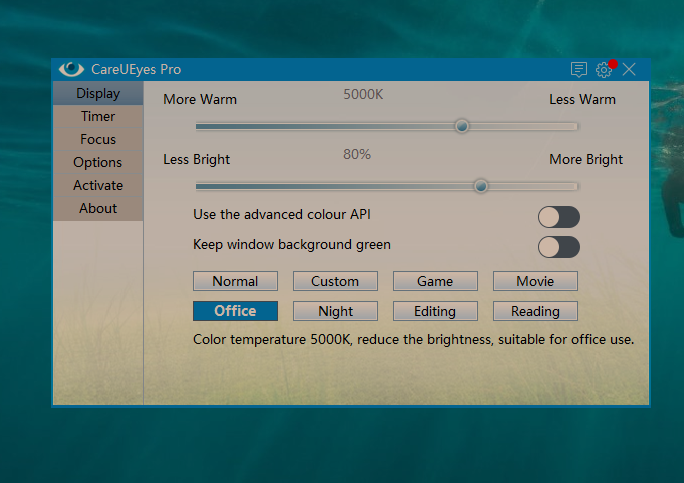Open settings via the gear icon
This screenshot has width=684, height=483.
click(604, 70)
